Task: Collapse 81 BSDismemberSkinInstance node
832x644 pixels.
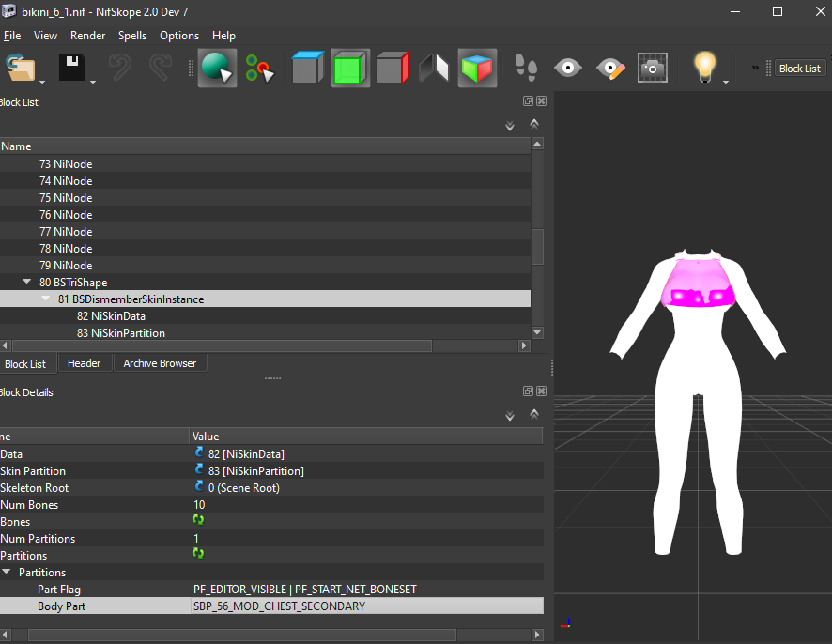Action: point(46,299)
